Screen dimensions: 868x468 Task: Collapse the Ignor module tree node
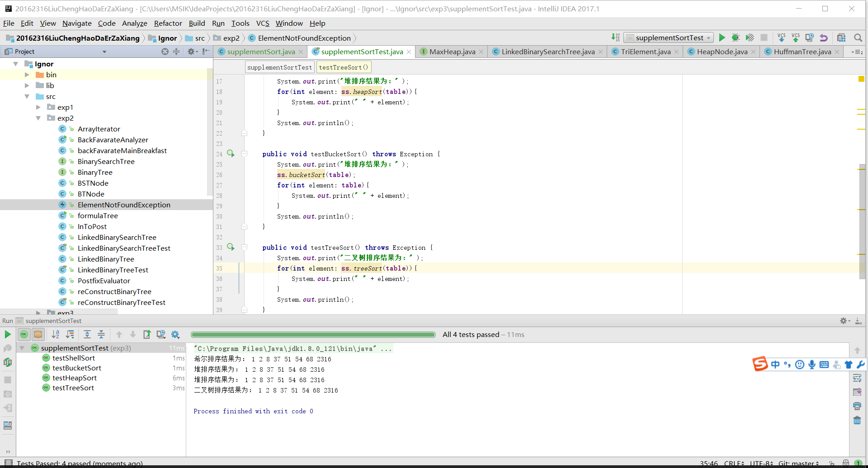click(x=16, y=64)
